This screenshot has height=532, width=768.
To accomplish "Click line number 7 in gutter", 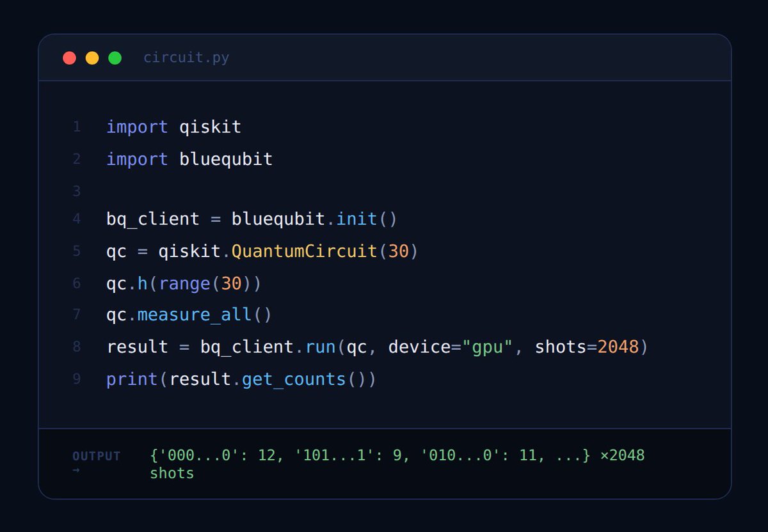I will tap(77, 315).
